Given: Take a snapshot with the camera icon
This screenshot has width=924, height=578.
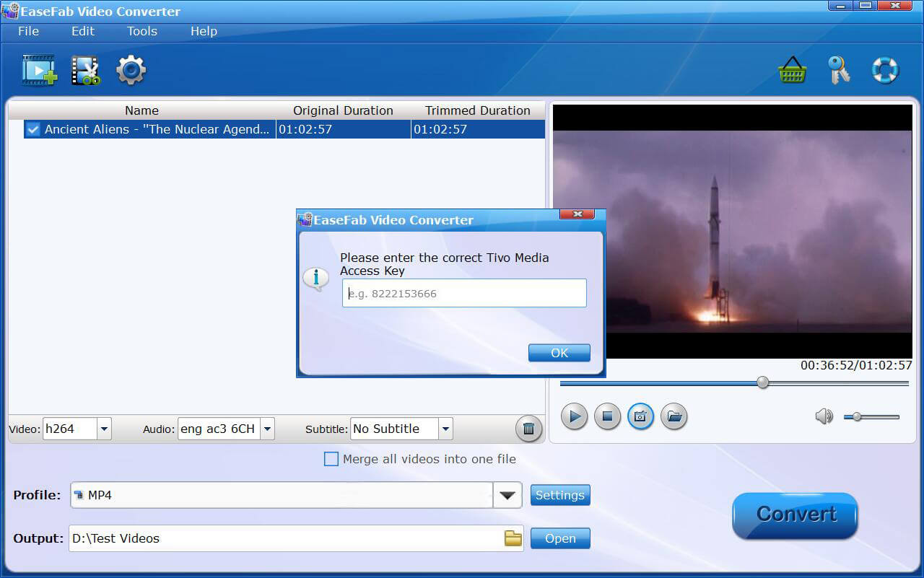Looking at the screenshot, I should (x=640, y=416).
